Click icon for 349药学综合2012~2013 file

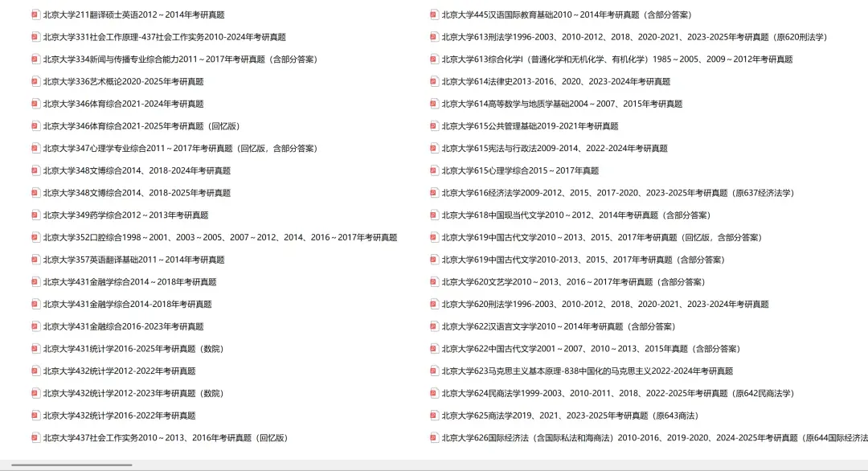click(35, 215)
